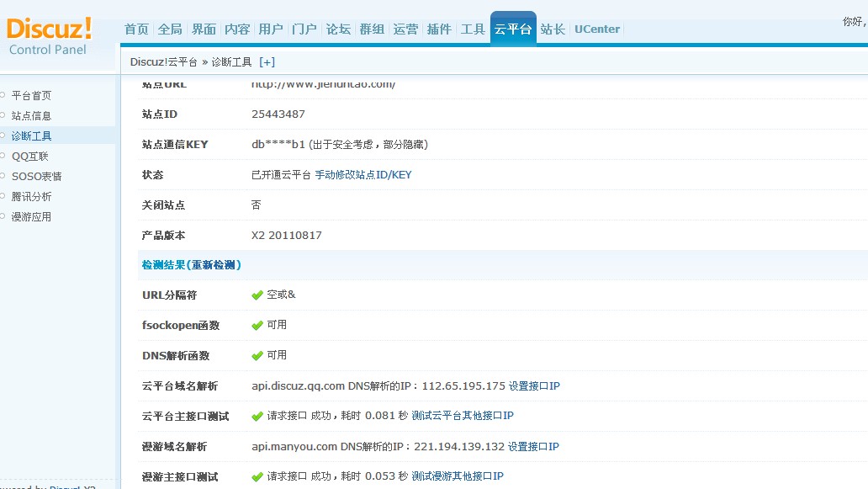Image resolution: width=868 pixels, height=489 pixels.
Task: Open 首页 in the top menu
Action: [136, 29]
